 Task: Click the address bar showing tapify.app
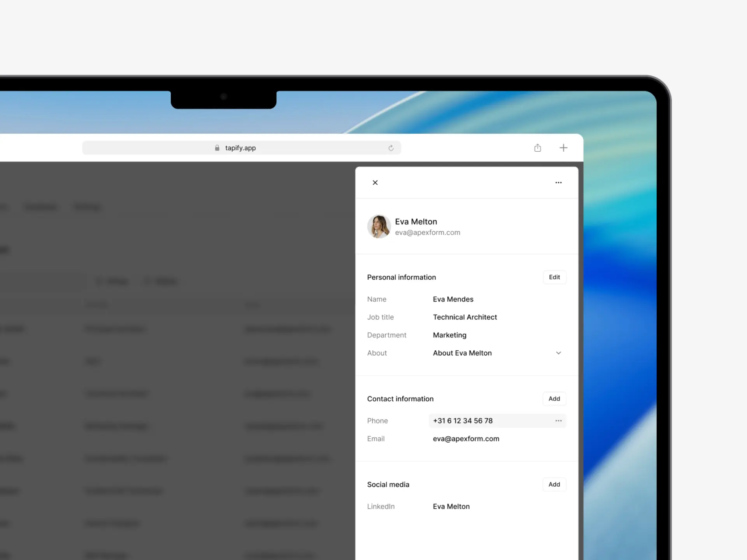click(241, 148)
